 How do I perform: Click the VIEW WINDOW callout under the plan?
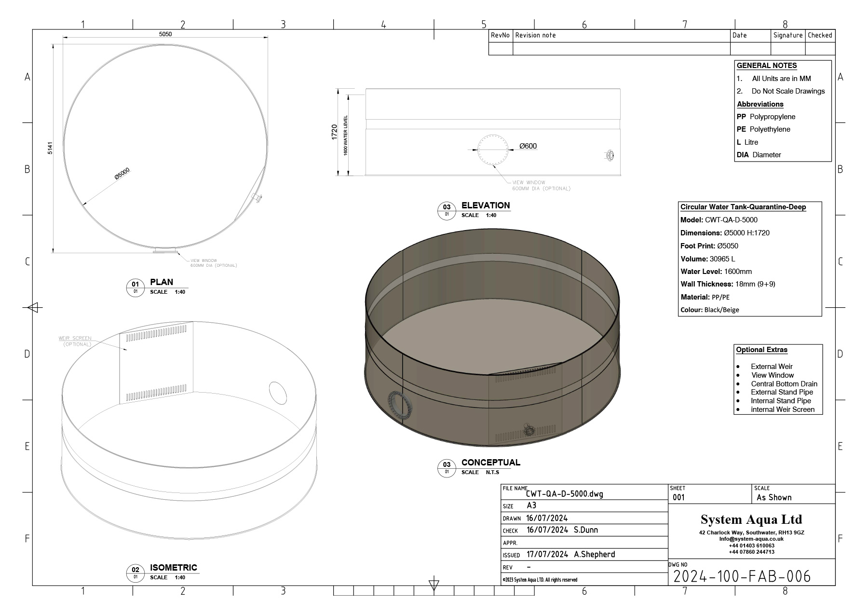click(x=214, y=263)
